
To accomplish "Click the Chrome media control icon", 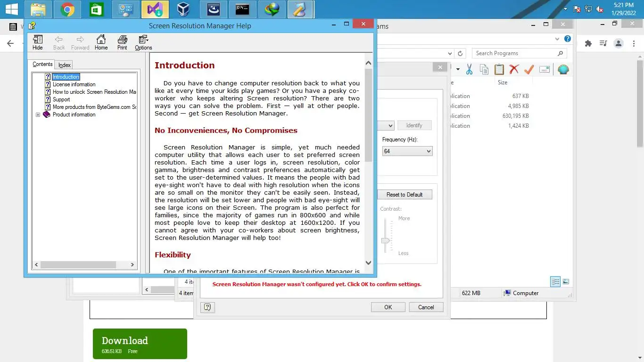I will (x=603, y=43).
